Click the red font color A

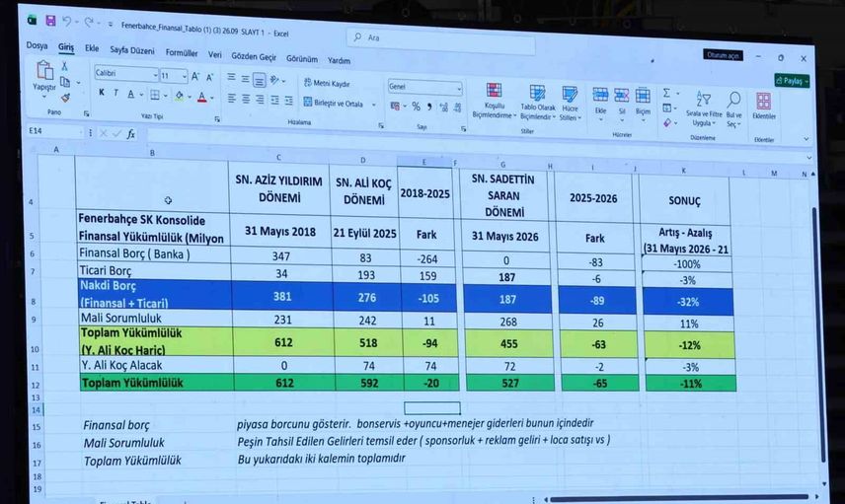click(x=201, y=98)
